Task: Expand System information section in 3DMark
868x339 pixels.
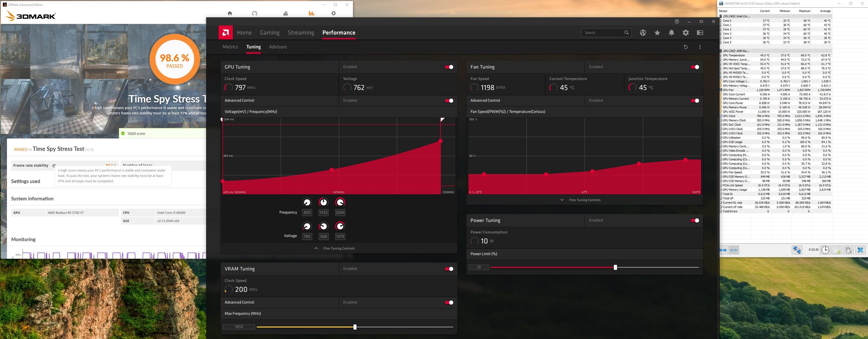Action: pos(32,199)
